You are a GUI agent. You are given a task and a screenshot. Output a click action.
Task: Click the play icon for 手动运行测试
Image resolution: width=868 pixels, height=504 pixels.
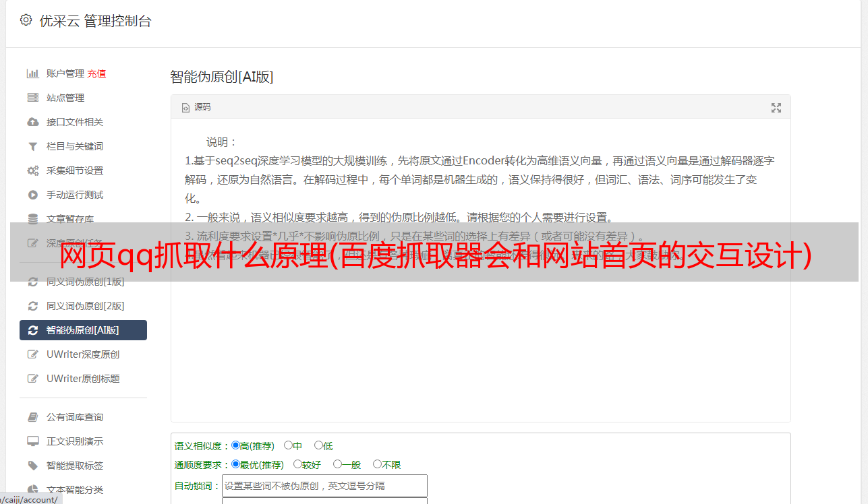(32, 195)
